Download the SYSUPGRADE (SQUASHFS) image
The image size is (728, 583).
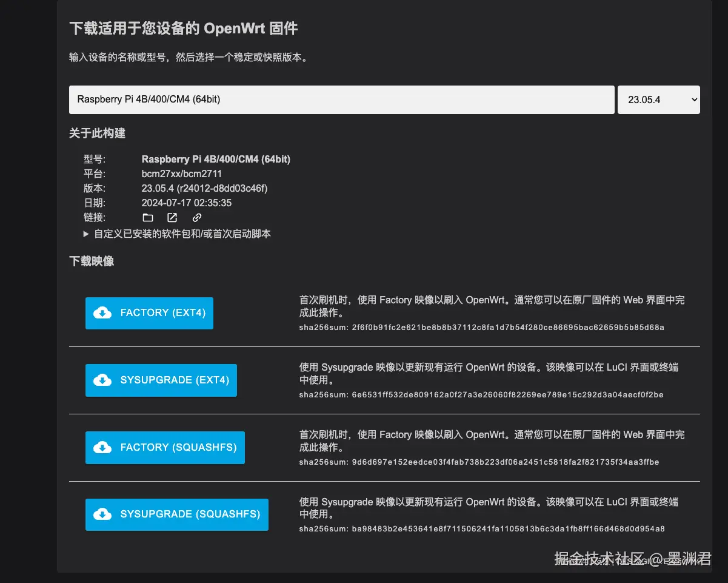click(x=177, y=514)
